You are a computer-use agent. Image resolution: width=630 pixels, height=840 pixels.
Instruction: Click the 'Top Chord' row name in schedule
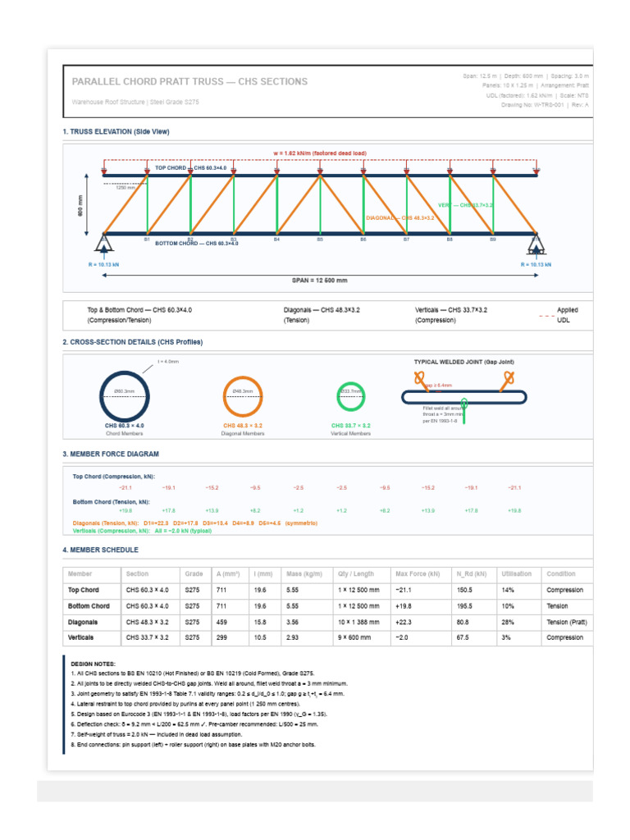pyautogui.click(x=84, y=590)
